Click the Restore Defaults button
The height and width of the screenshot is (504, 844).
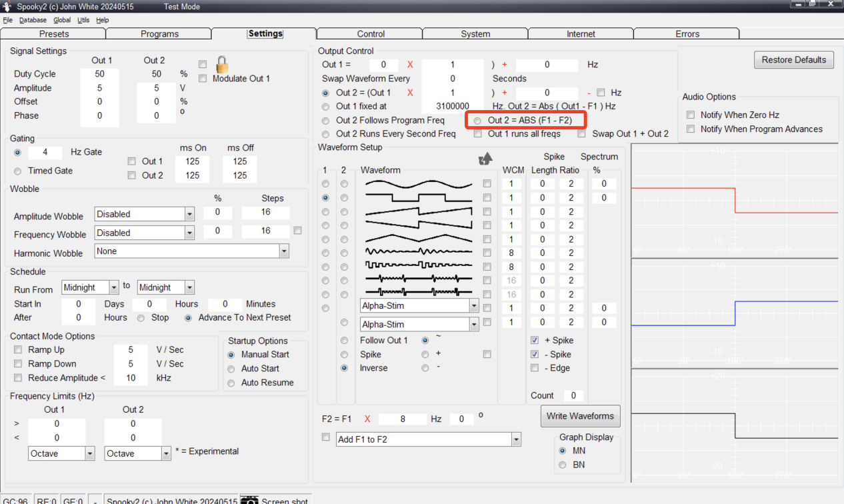(793, 60)
